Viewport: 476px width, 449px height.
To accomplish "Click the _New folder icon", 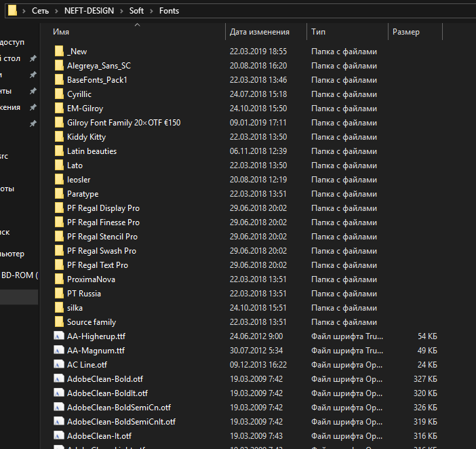I will point(59,52).
